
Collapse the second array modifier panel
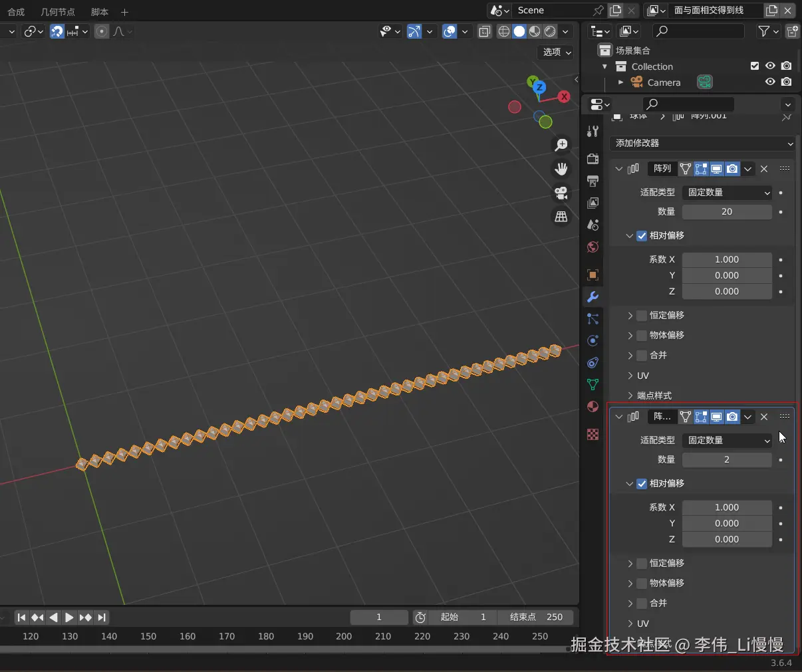click(619, 417)
